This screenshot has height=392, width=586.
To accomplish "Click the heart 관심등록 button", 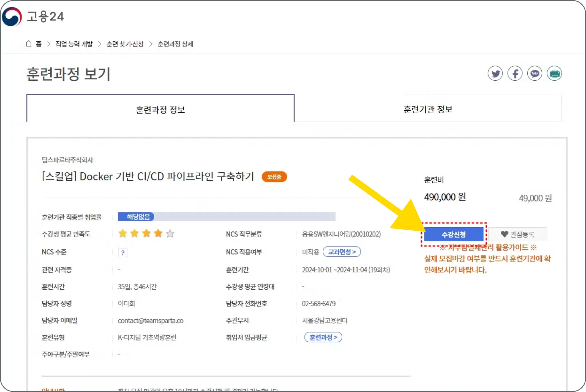I will [x=517, y=234].
